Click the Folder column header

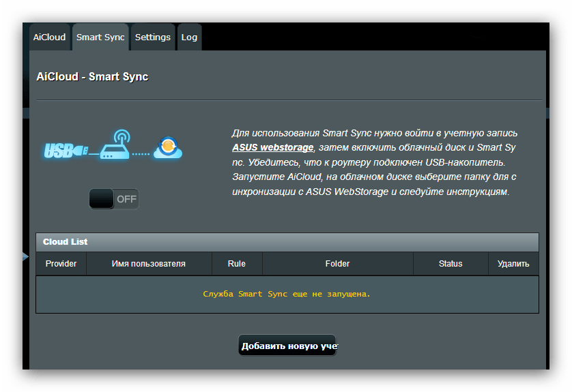click(x=337, y=264)
